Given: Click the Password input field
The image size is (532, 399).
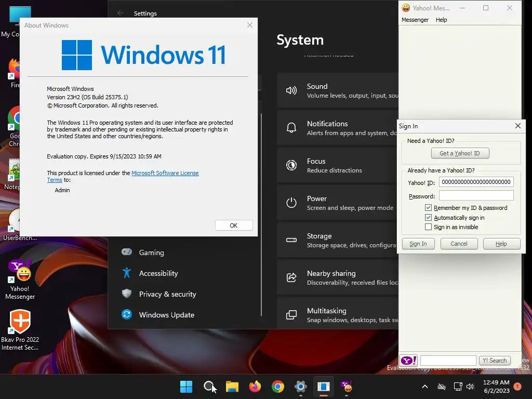Looking at the screenshot, I should pos(476,196).
